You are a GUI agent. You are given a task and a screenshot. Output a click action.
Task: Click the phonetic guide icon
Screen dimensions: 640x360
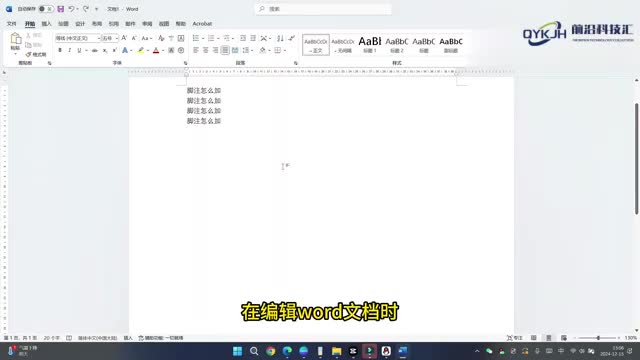click(x=171, y=38)
